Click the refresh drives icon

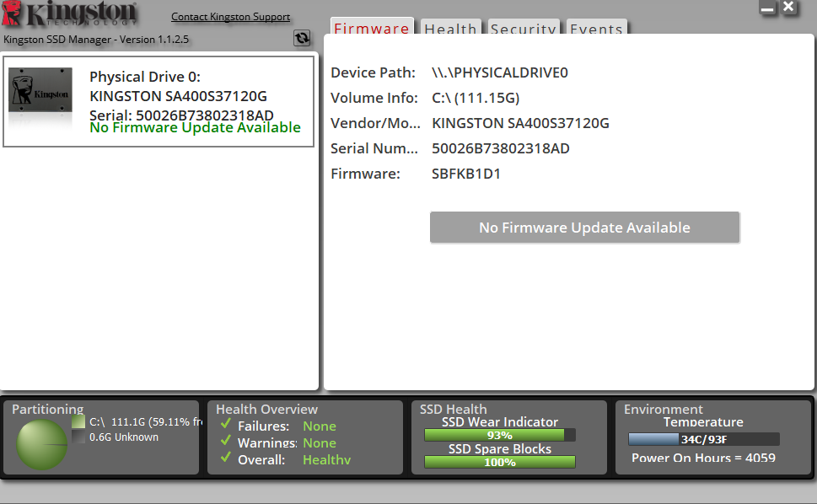click(302, 38)
